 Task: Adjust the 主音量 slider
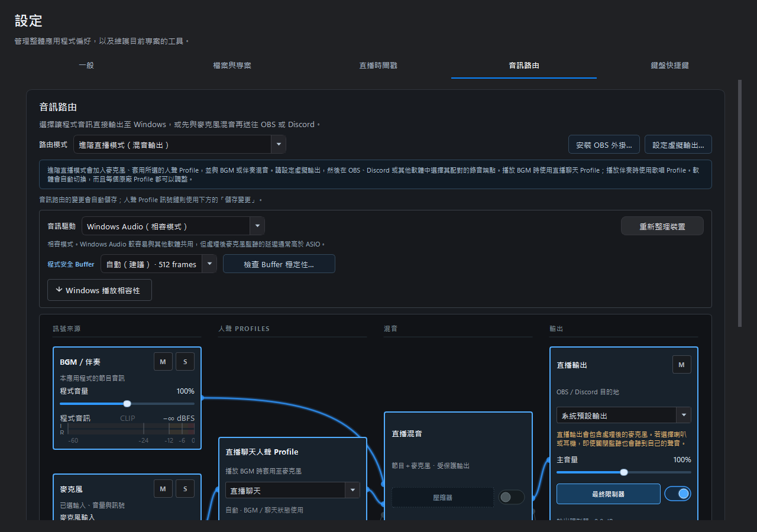624,472
